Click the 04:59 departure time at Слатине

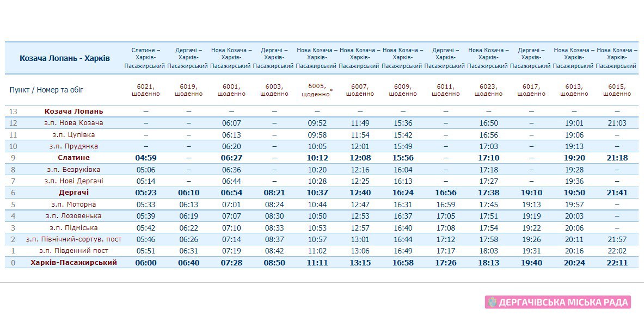click(x=146, y=158)
